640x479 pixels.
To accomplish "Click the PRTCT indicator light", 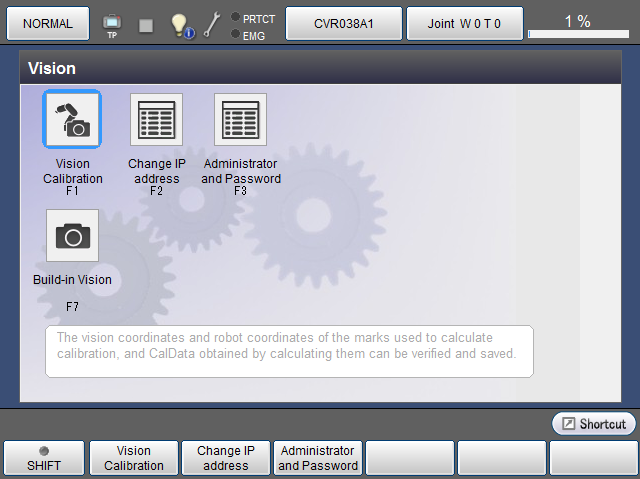I will pos(235,17).
